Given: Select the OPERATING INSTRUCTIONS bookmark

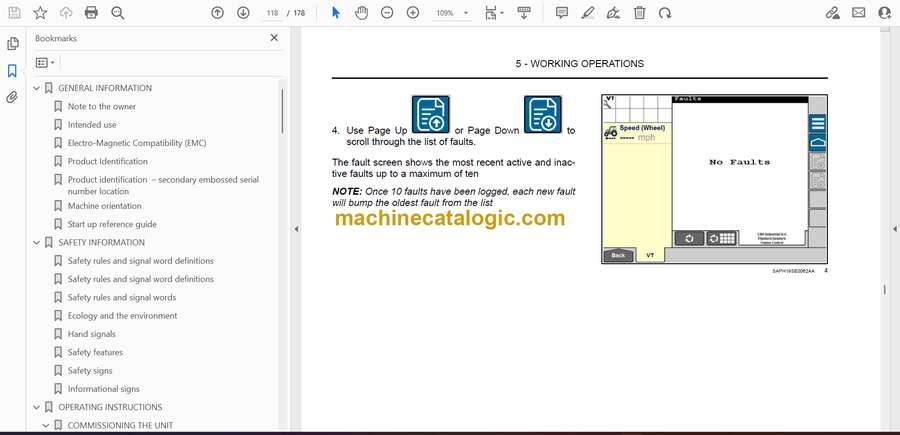Looking at the screenshot, I should (x=110, y=407).
